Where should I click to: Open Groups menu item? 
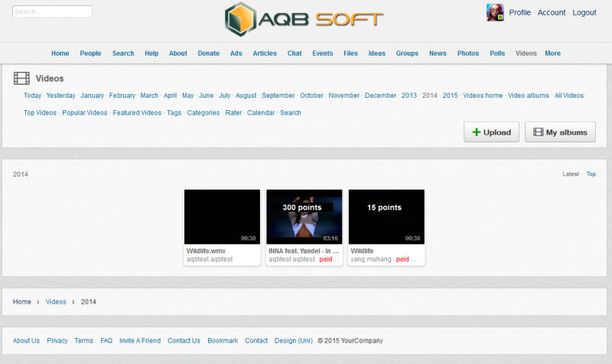(407, 54)
